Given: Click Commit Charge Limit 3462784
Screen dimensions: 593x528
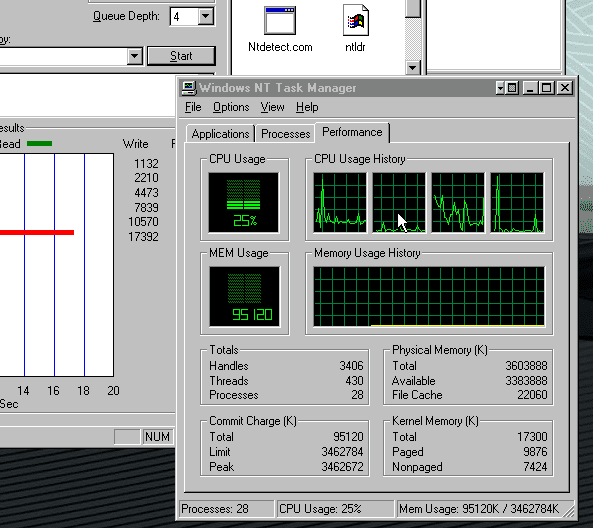Looking at the screenshot, I should click(342, 452).
